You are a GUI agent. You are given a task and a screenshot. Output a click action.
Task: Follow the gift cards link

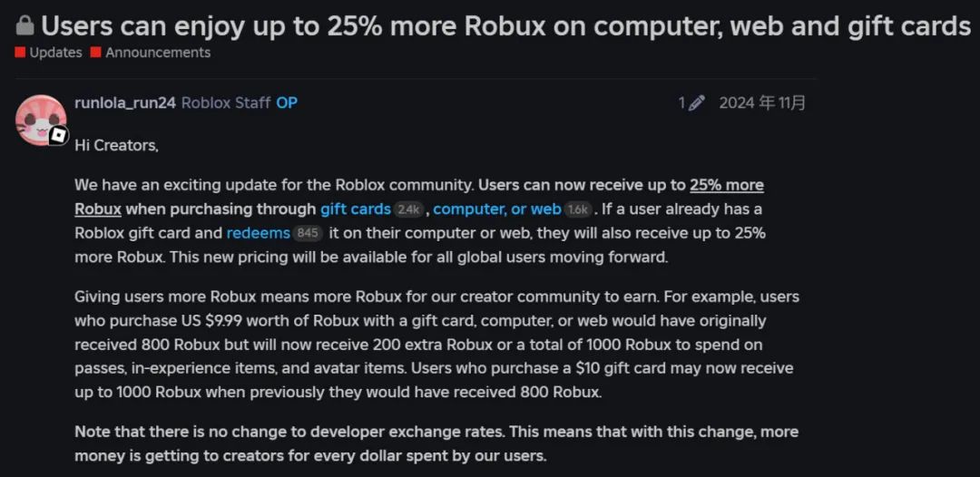[356, 209]
